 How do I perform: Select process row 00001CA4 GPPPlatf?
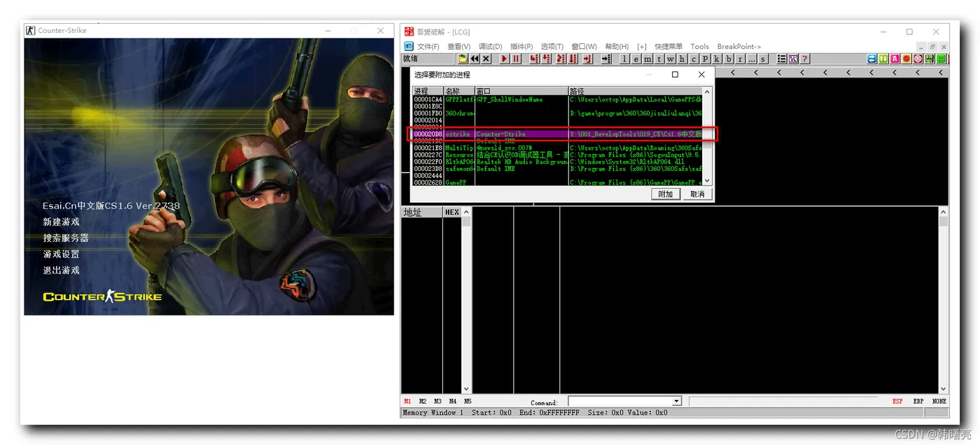coord(557,99)
